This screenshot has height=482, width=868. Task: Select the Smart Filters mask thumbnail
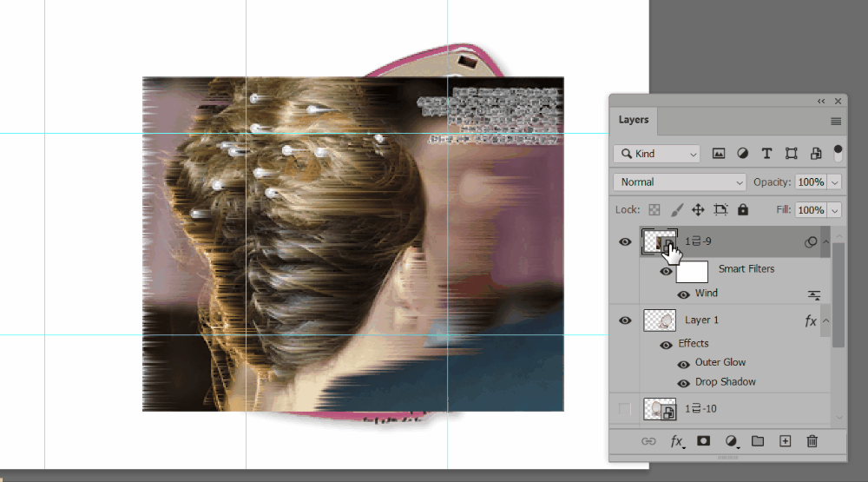click(x=692, y=272)
